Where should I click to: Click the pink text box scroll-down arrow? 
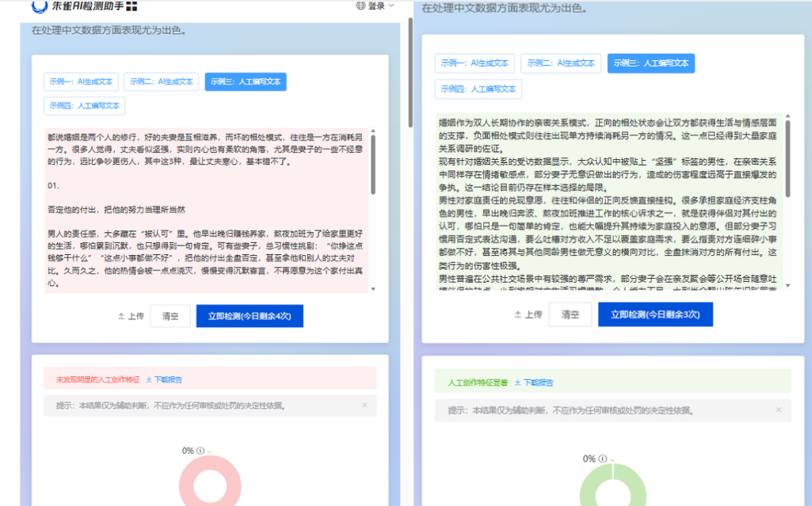click(x=373, y=289)
